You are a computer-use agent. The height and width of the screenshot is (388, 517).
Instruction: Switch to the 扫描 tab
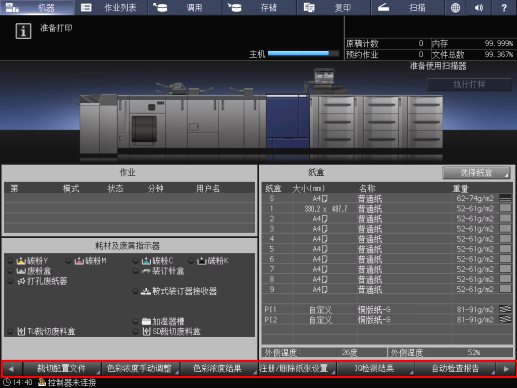point(407,7)
